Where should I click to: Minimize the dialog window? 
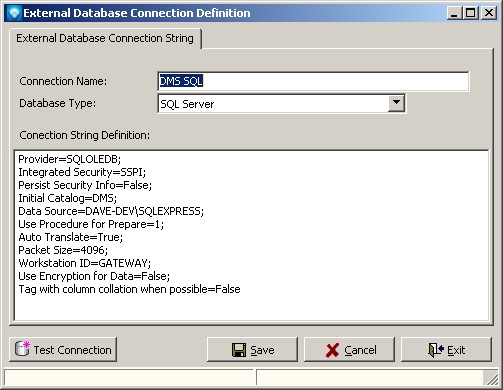454,13
